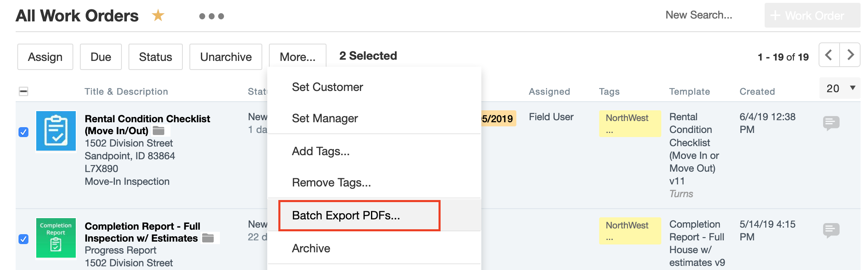Click folder icon beside Completion Report title
Screen dimensions: 868x270
pyautogui.click(x=208, y=238)
